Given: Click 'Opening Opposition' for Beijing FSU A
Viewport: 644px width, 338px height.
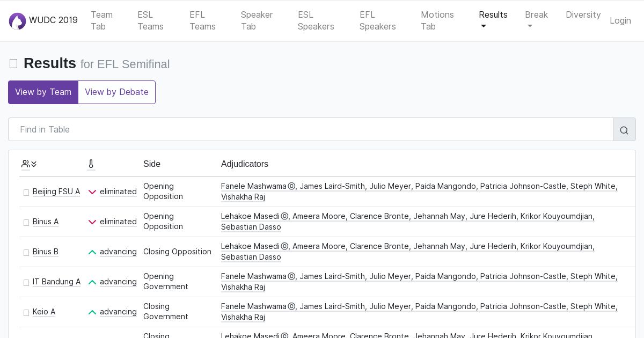Looking at the screenshot, I should click(163, 192).
